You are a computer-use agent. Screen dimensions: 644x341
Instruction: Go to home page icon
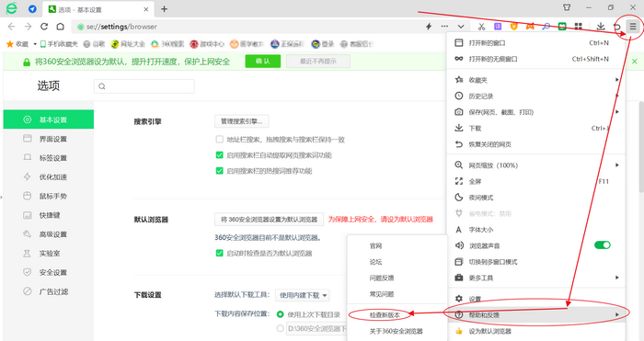[61, 27]
